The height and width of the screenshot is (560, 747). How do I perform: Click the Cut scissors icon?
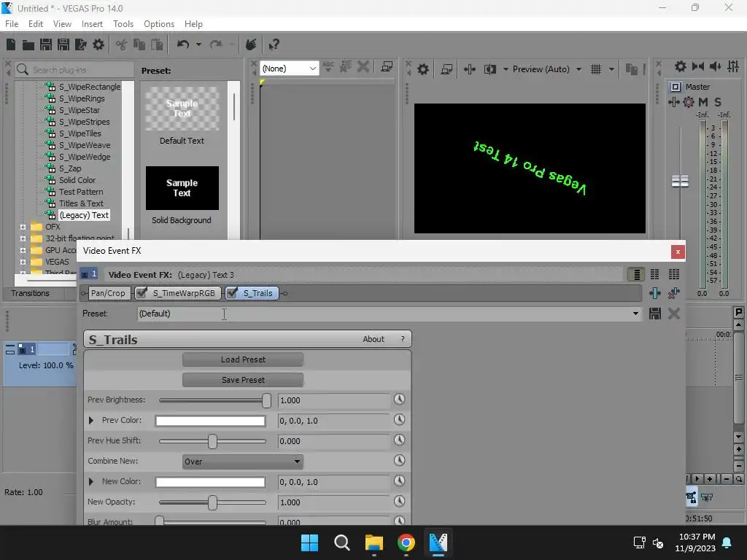point(122,44)
